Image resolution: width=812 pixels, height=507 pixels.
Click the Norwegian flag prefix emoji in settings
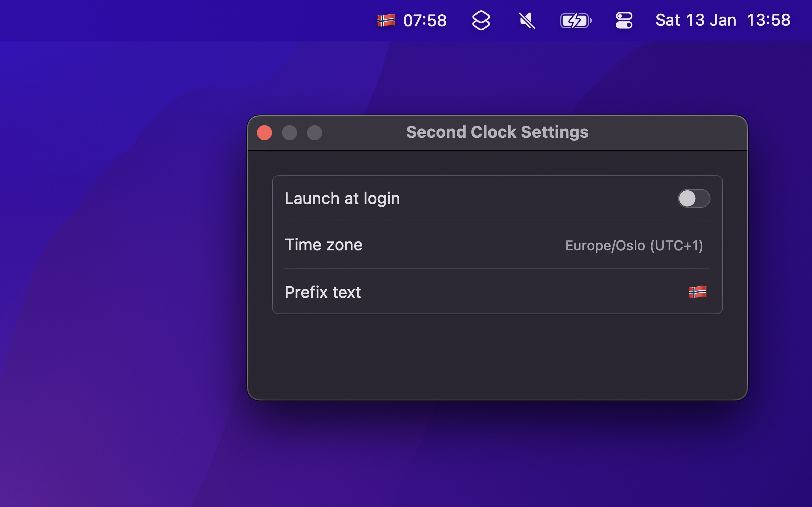697,292
